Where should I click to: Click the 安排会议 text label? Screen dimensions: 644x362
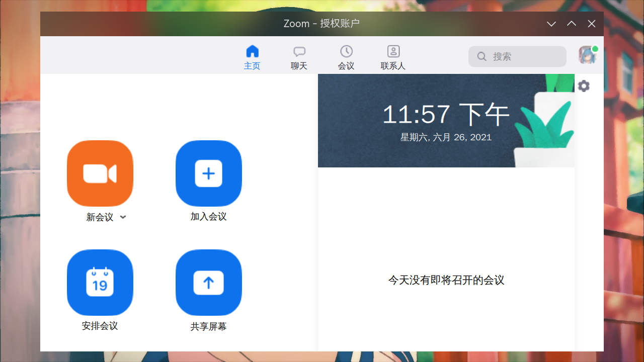[x=100, y=326]
